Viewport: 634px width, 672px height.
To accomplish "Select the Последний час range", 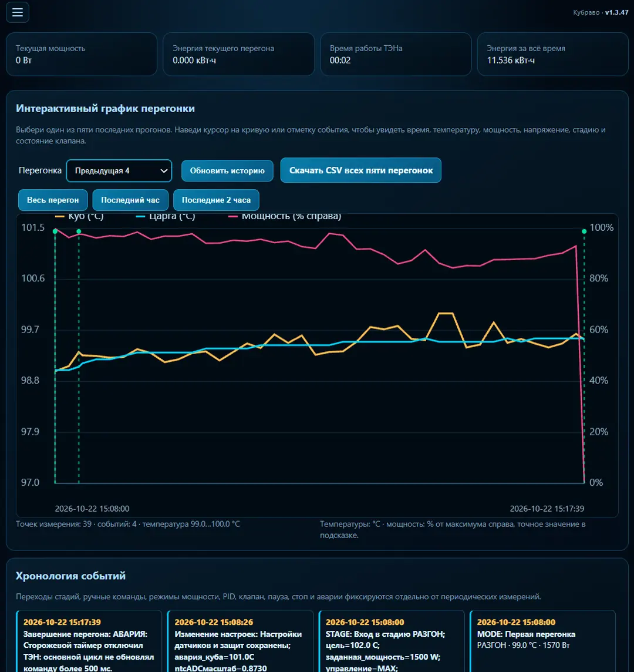I will pos(130,200).
